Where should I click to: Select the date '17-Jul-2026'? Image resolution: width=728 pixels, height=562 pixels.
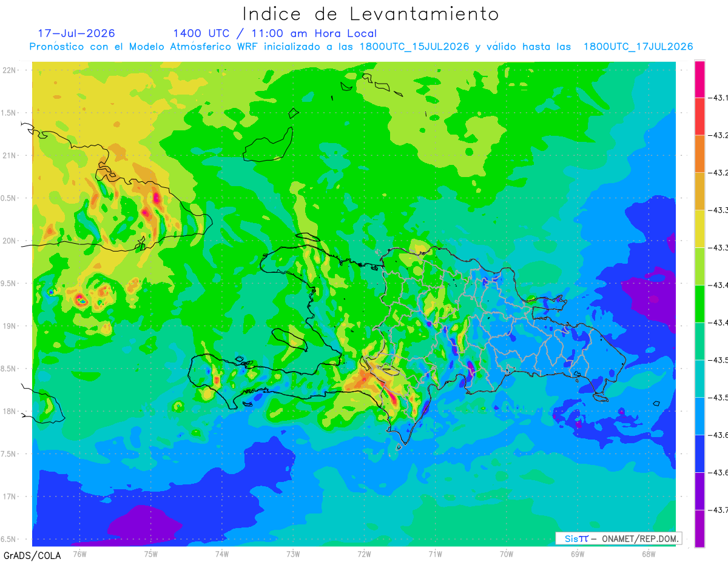[76, 34]
